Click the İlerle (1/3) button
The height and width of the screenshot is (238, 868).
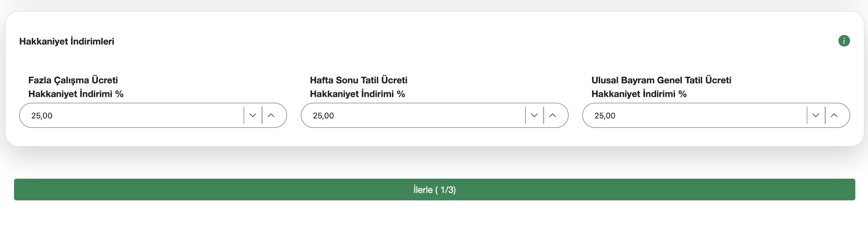coord(434,189)
